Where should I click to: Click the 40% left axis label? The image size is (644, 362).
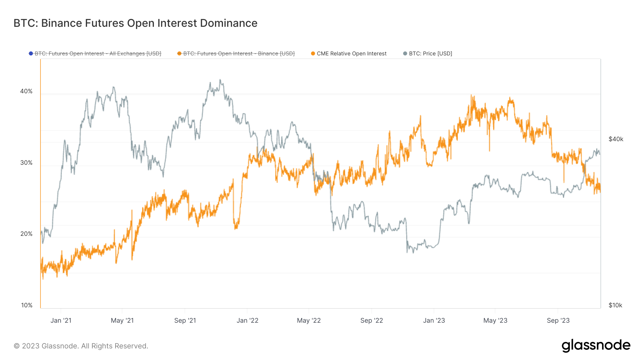26,91
